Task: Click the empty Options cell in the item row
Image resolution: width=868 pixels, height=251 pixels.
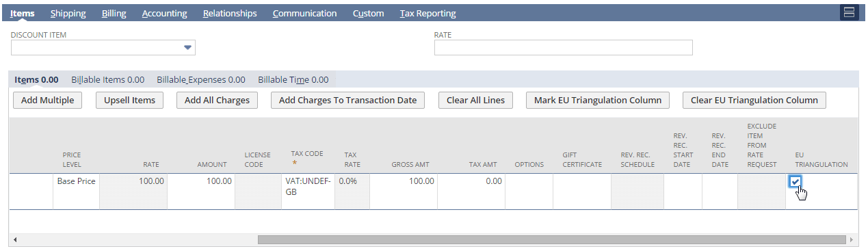Action: click(x=529, y=191)
